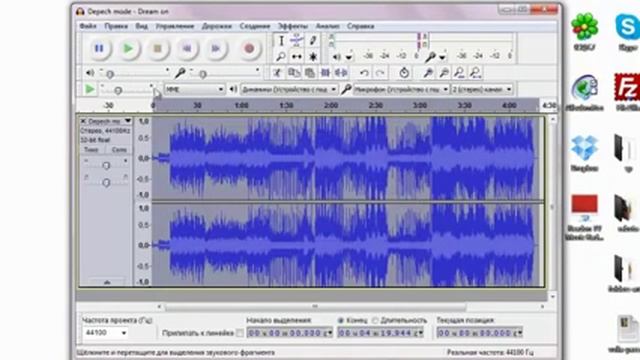This screenshot has width=640, height=360.
Task: Start recording with the red Record button
Action: click(249, 49)
